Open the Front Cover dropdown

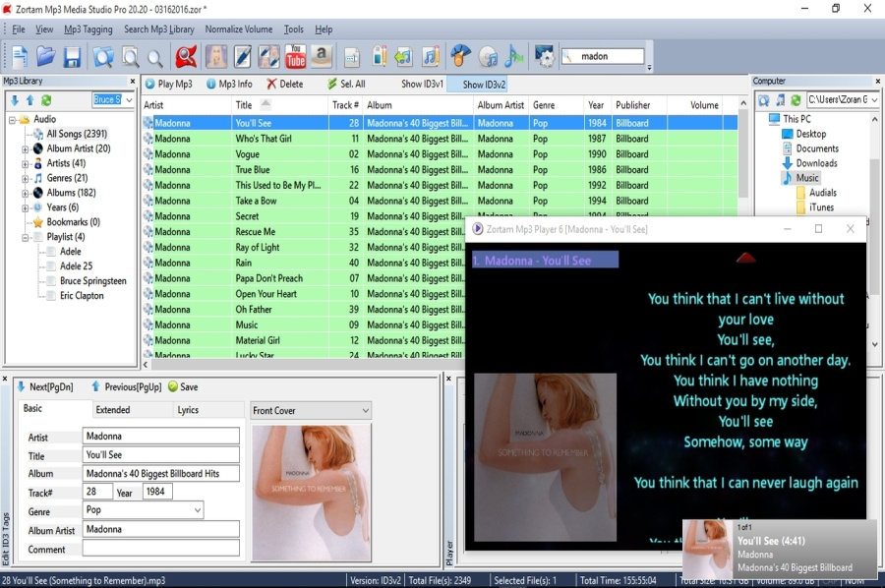point(365,411)
